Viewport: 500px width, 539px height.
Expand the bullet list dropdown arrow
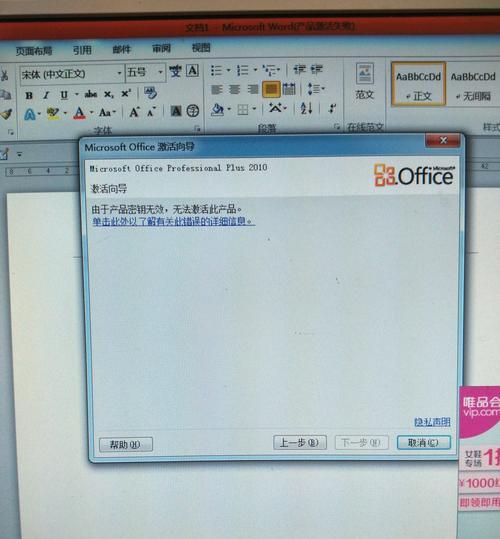[228, 70]
